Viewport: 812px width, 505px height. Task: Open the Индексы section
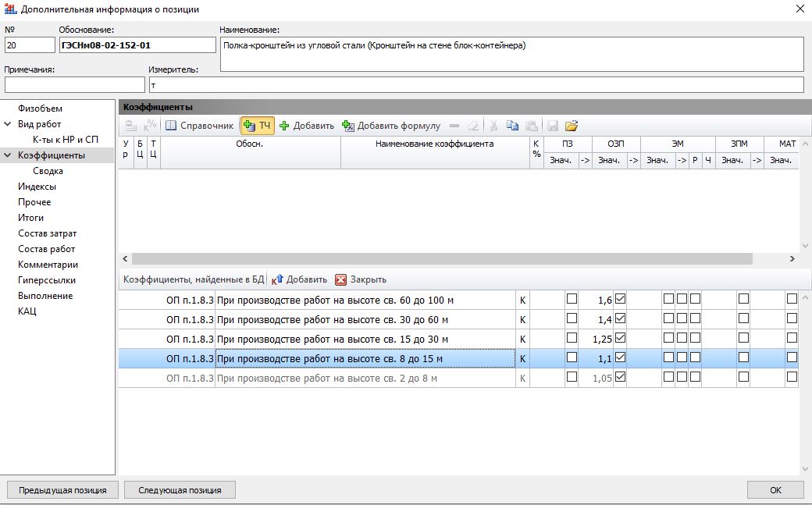37,186
